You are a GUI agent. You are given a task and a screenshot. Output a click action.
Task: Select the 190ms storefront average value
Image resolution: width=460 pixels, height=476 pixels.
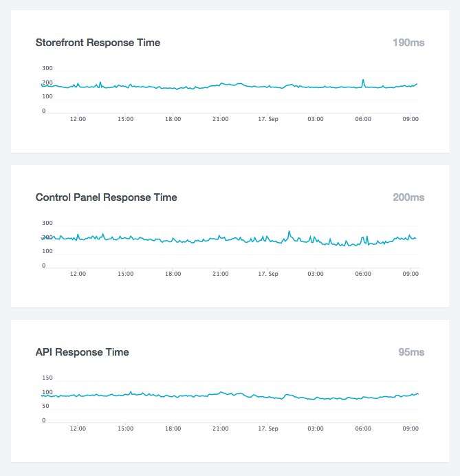tap(408, 43)
